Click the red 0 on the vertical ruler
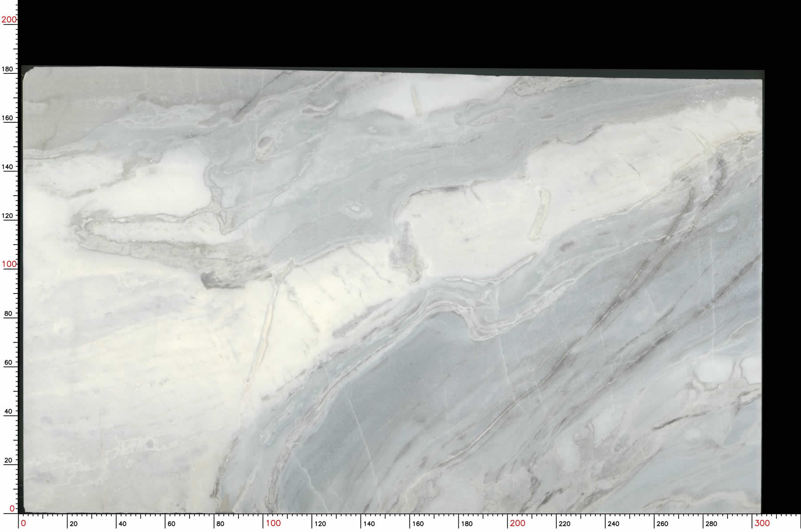Screen dimensions: 801x532 pyautogui.click(x=12, y=508)
